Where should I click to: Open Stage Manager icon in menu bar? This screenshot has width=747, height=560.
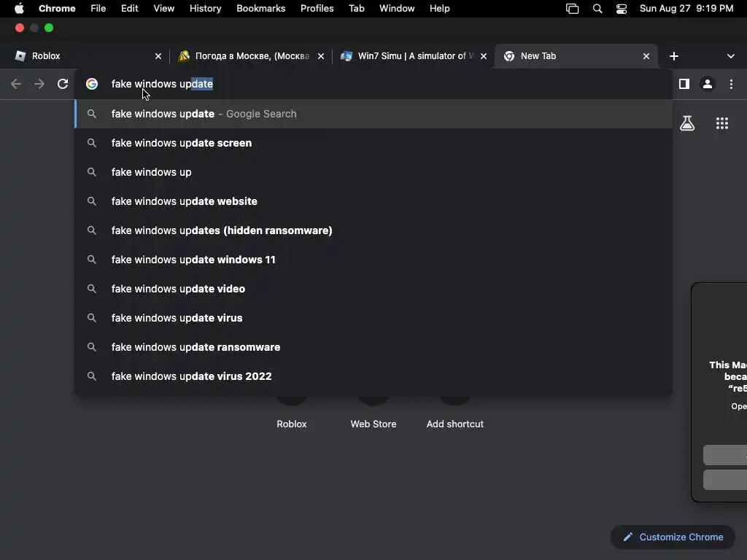[x=572, y=9]
